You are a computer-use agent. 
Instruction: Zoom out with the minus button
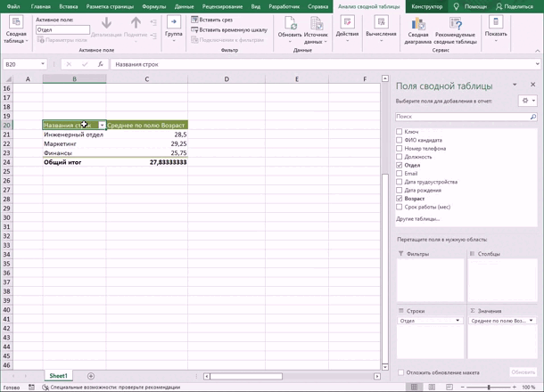463,387
